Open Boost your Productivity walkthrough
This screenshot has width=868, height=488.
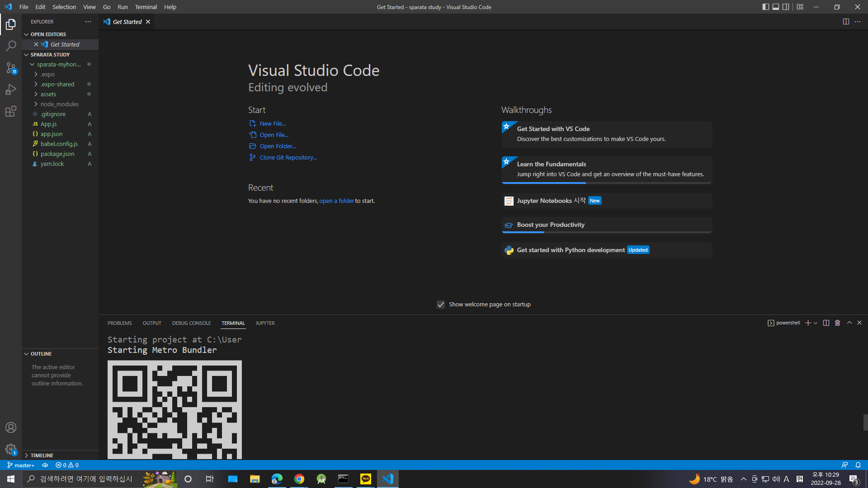607,225
